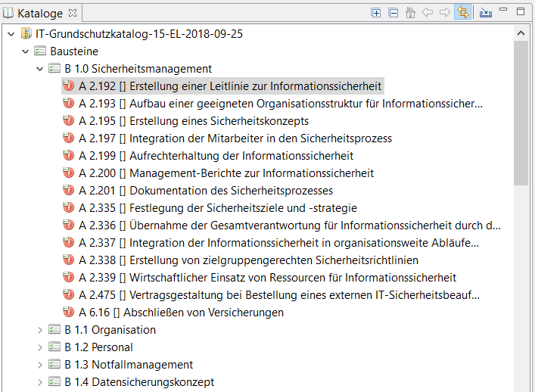This screenshot has height=392, width=535.
Task: Expand B 1.2 Personal node
Action: (x=40, y=347)
